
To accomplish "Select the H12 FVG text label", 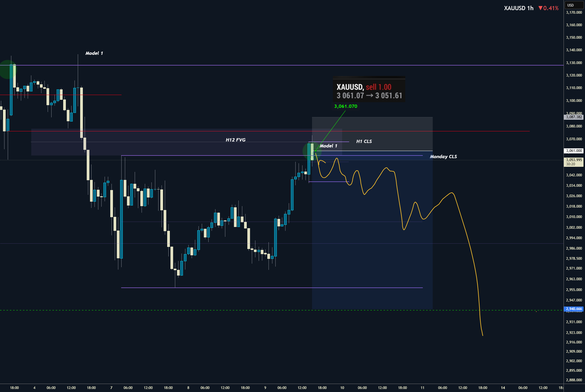I will (x=235, y=140).
